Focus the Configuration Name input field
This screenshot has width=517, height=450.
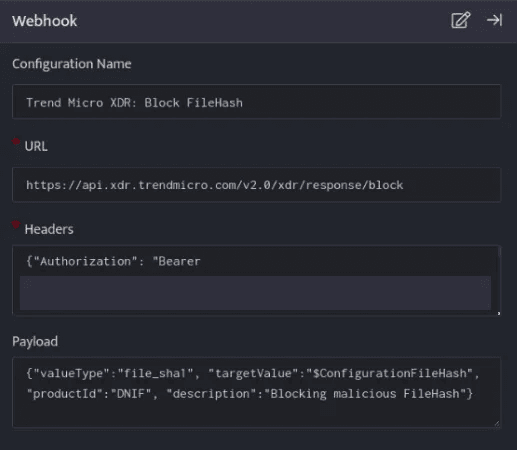click(256, 102)
